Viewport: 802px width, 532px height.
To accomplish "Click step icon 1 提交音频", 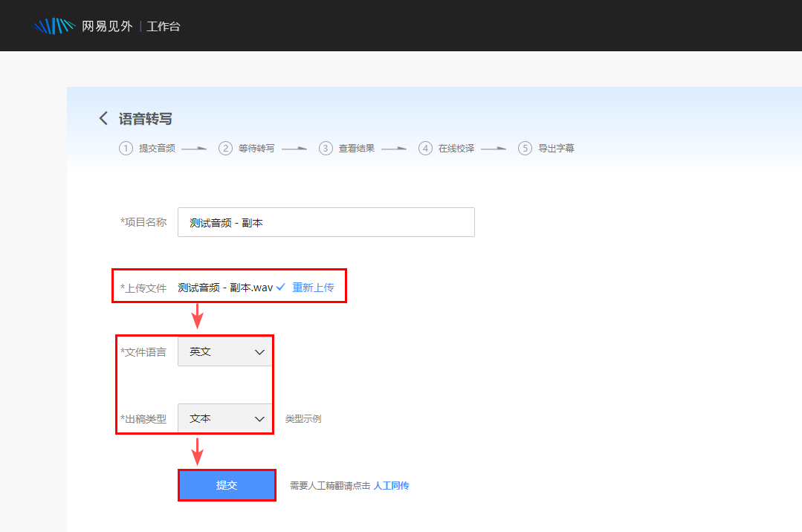I will click(x=126, y=148).
